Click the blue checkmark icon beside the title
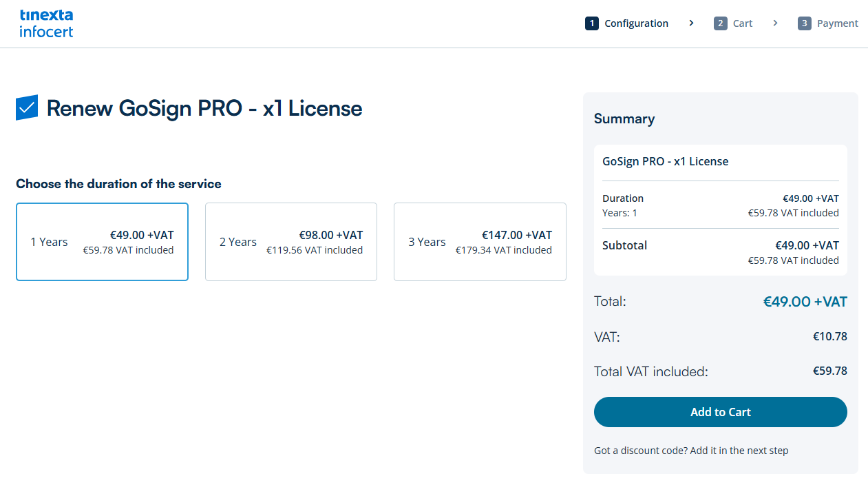This screenshot has height=494, width=868. (27, 107)
